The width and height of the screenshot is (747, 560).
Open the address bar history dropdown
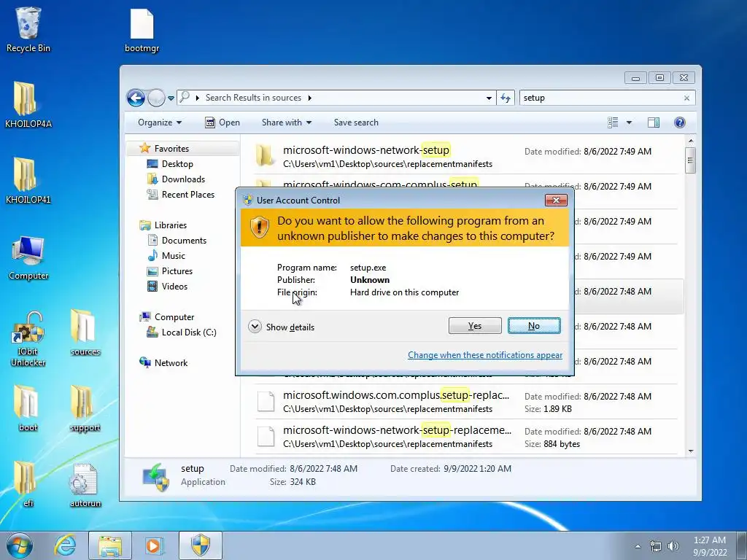(x=489, y=98)
